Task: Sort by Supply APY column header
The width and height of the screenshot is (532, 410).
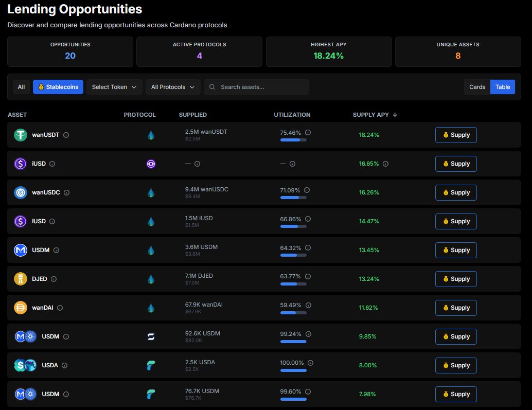Action: point(375,115)
